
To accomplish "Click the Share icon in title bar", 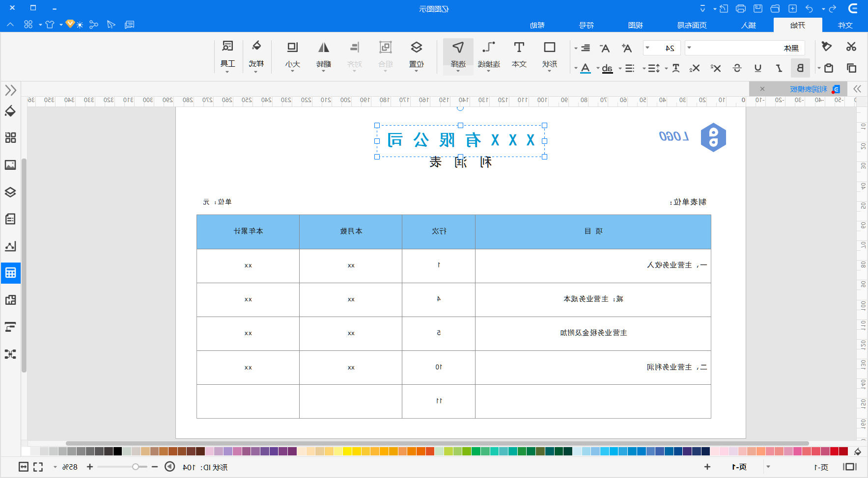I will [x=94, y=24].
